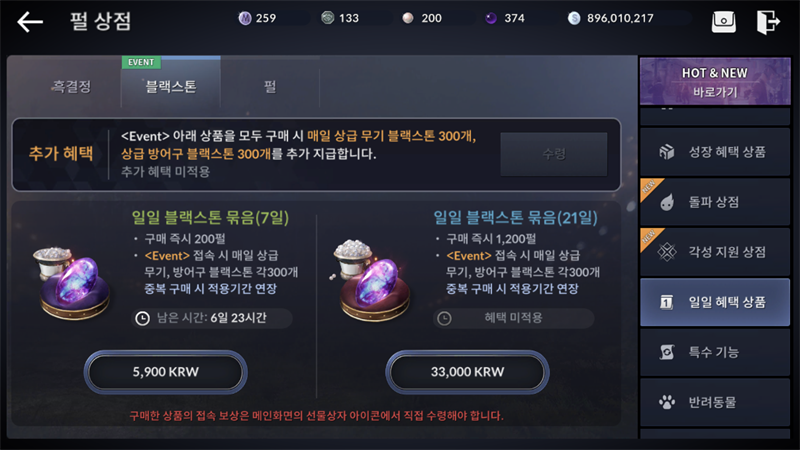Tap the dark purple black pearl icon
This screenshot has width=800, height=450.
[491, 18]
